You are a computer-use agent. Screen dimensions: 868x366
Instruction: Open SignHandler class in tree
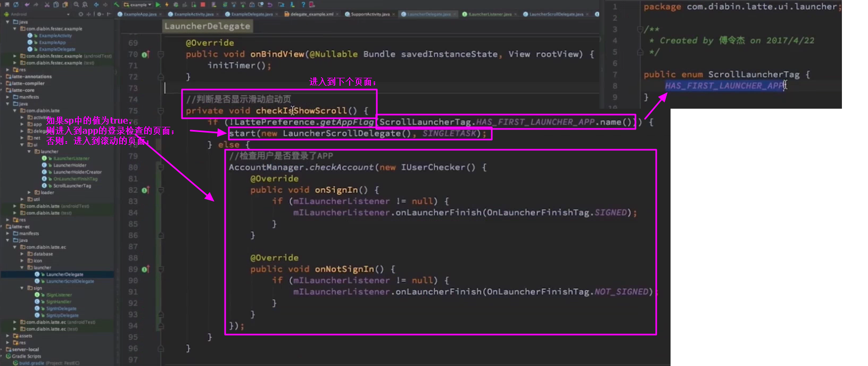coord(59,302)
